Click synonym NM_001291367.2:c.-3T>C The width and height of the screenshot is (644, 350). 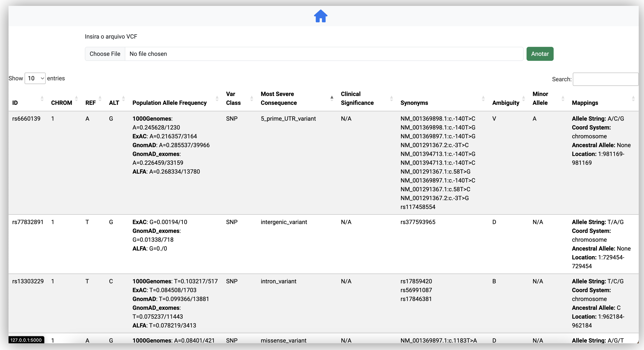pyautogui.click(x=434, y=145)
